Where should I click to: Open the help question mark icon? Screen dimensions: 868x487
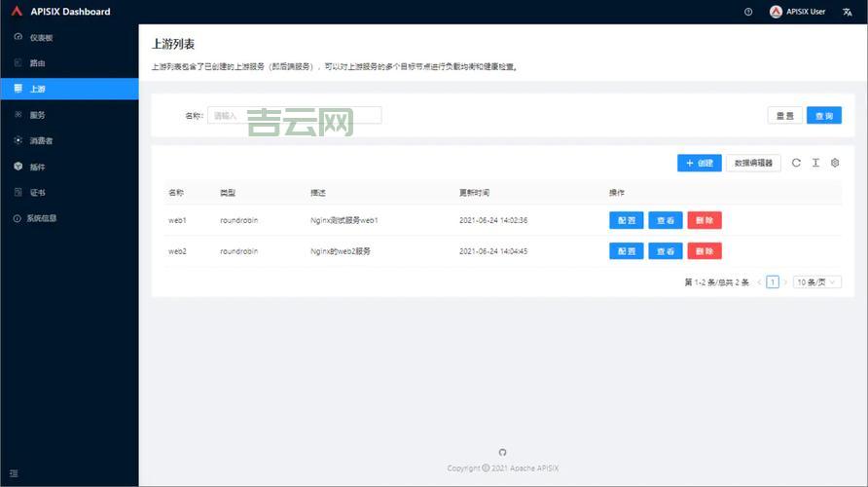coord(748,12)
